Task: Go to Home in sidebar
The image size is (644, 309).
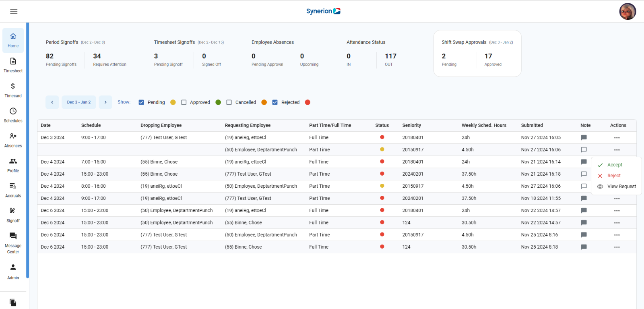Action: click(13, 40)
